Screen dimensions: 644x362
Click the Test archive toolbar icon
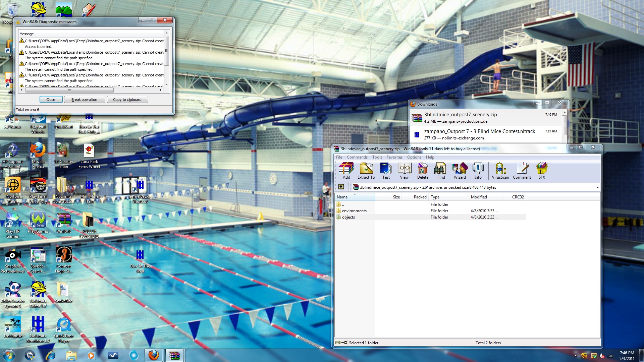pos(386,171)
